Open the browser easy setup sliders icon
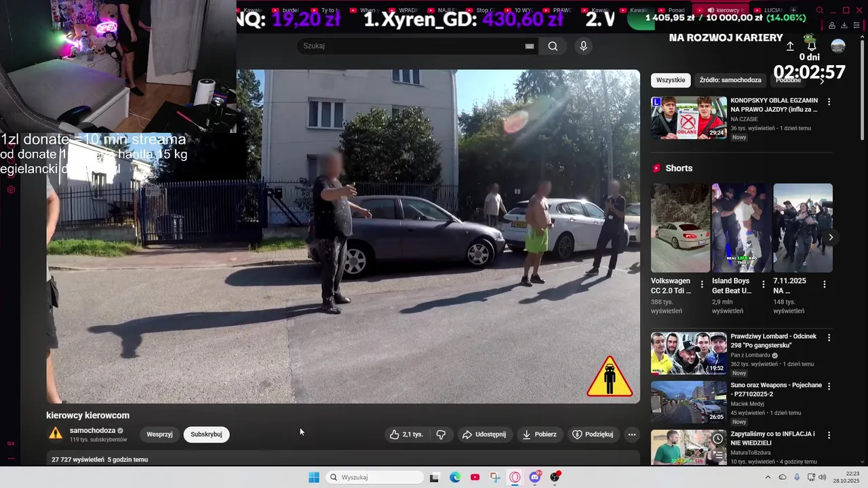Screen dimensions: 868x488 (x=856, y=25)
